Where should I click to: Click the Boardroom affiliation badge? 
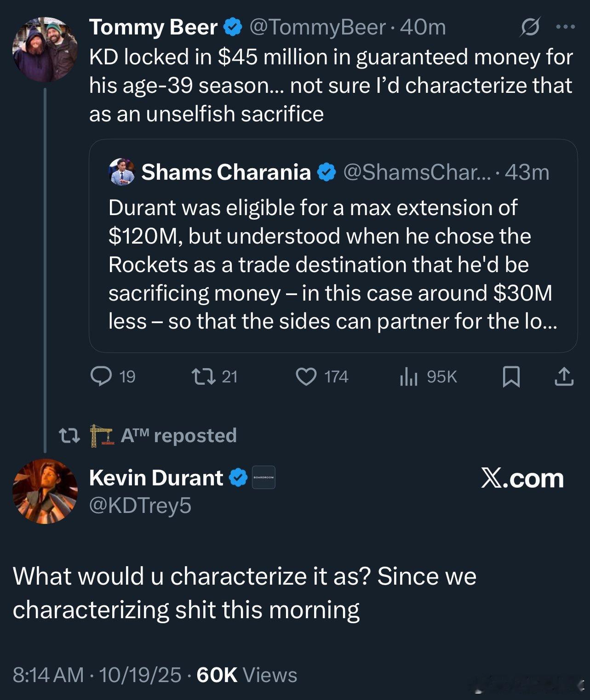[x=263, y=478]
